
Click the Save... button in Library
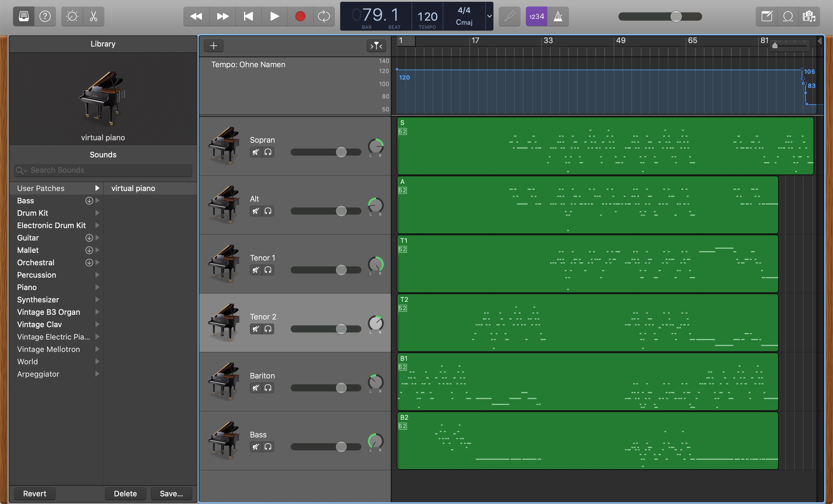(171, 493)
